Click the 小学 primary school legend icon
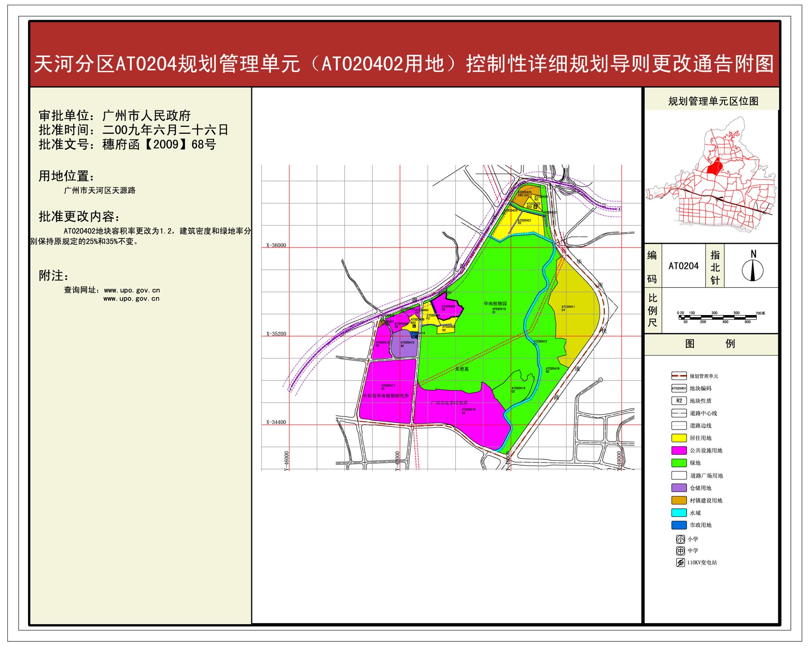Screen dimensions: 812x648 (680, 539)
